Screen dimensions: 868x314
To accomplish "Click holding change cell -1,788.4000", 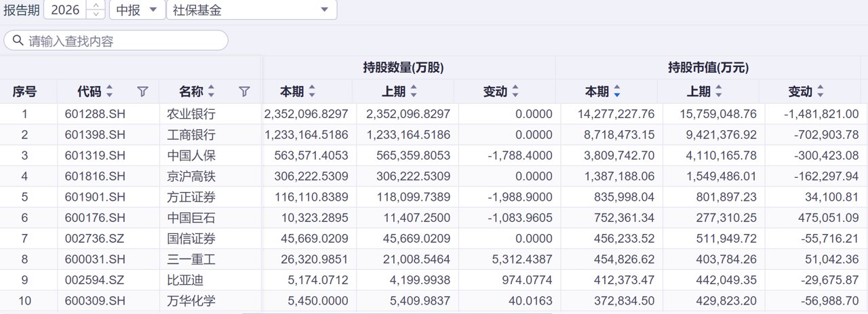I will click(x=520, y=155).
